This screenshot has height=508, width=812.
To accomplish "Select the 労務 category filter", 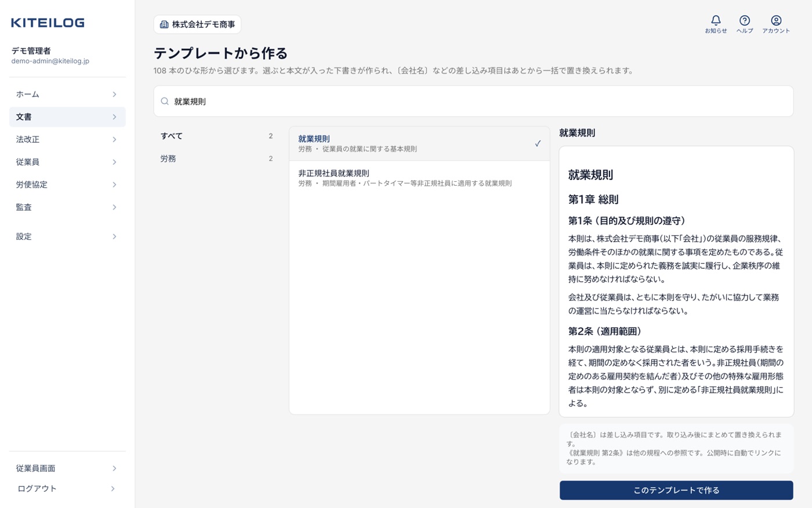I will pyautogui.click(x=216, y=158).
